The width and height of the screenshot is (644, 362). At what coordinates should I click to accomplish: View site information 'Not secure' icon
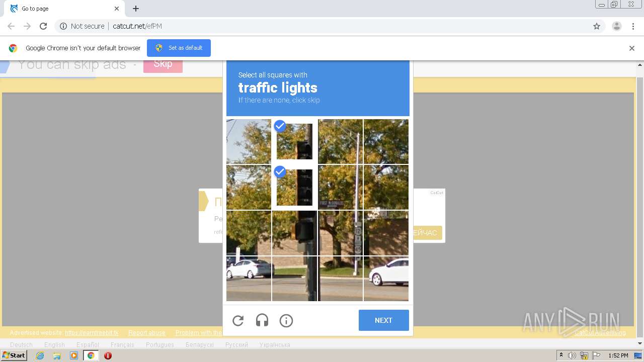tap(63, 26)
